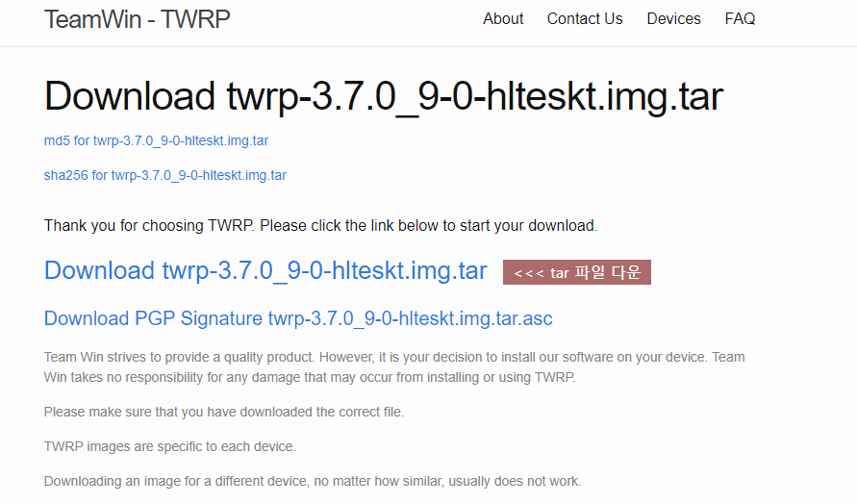Open the About menu item
Screen dimensions: 857x504
click(503, 19)
